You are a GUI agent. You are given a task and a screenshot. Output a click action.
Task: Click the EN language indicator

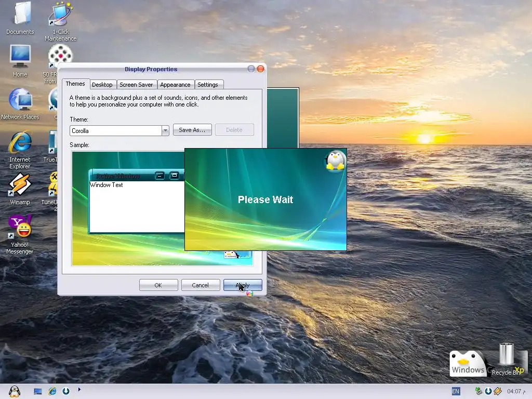point(456,392)
